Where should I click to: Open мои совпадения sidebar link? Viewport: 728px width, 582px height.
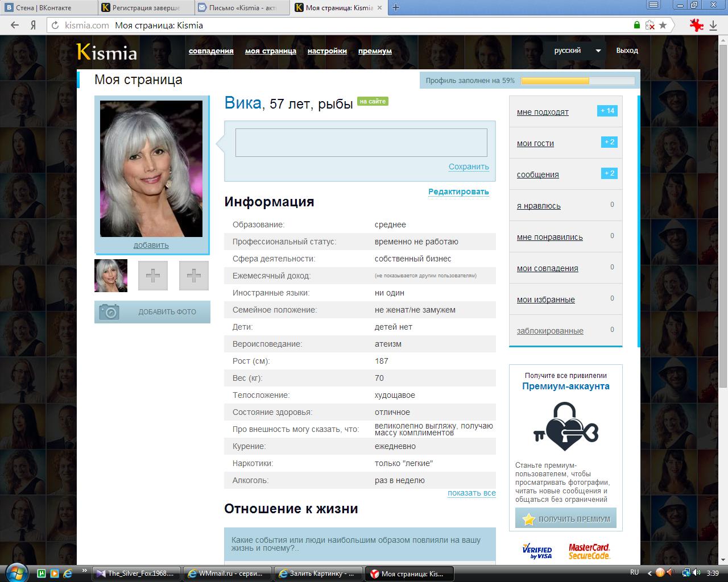tap(548, 268)
